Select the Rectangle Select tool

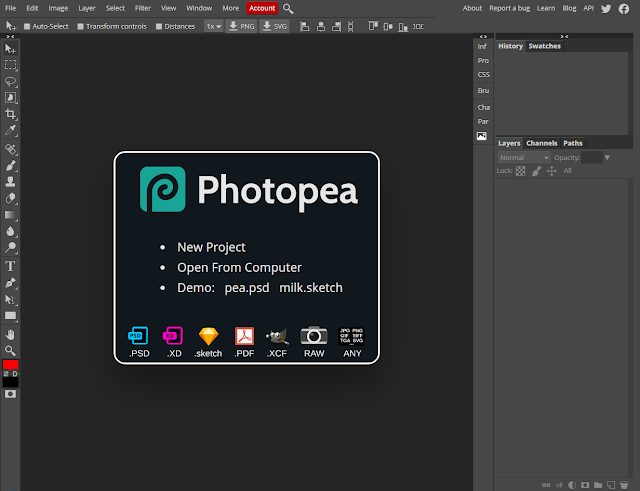[x=10, y=65]
